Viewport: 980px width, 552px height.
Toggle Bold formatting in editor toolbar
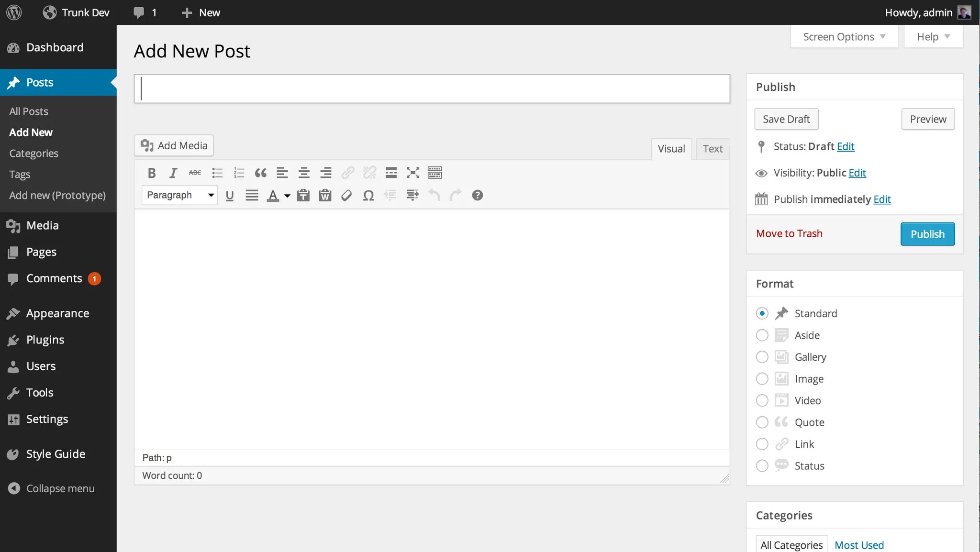152,173
